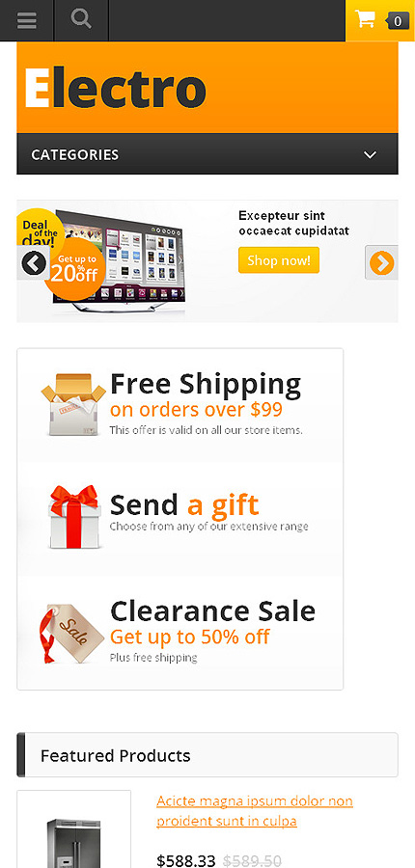Click the Deal of the day badge
The image size is (415, 868).
point(39,230)
